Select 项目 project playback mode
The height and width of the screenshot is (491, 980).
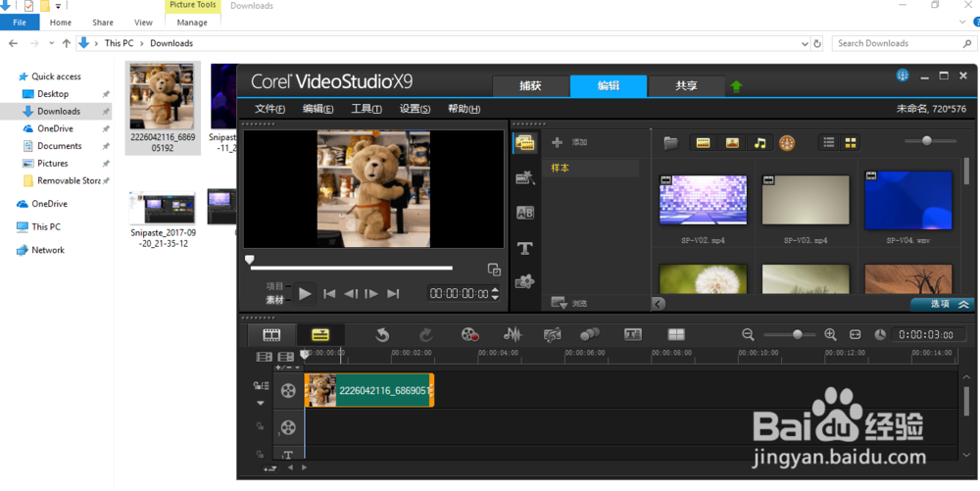275,286
